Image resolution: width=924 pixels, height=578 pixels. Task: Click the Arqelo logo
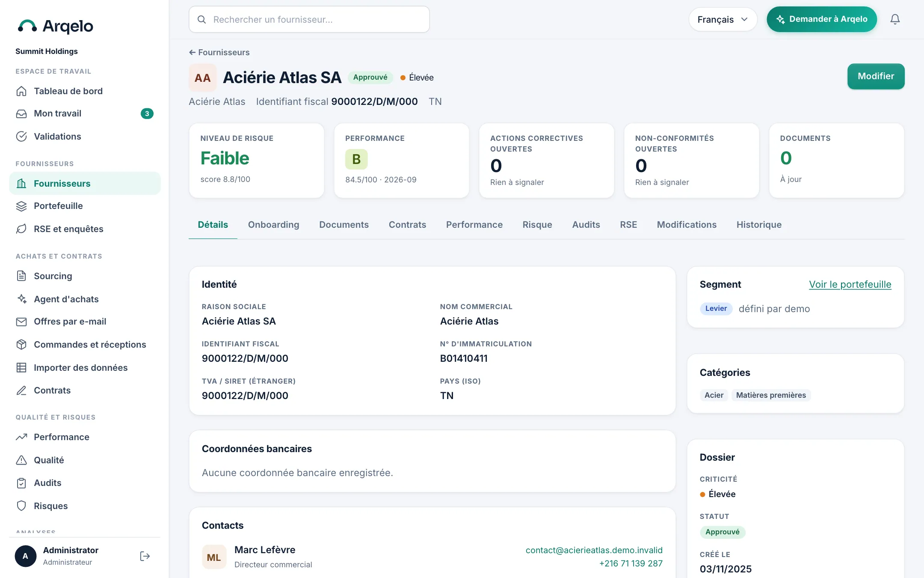55,26
